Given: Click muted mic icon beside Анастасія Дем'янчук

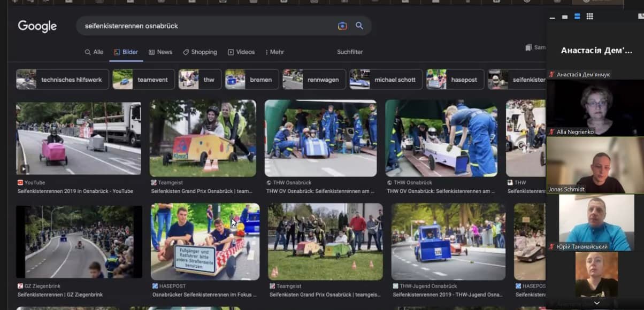Looking at the screenshot, I should coord(551,74).
